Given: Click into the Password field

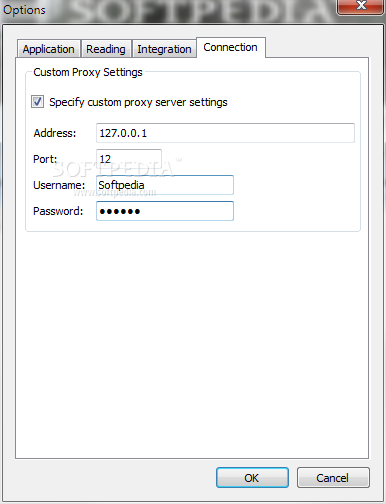Looking at the screenshot, I should (165, 211).
